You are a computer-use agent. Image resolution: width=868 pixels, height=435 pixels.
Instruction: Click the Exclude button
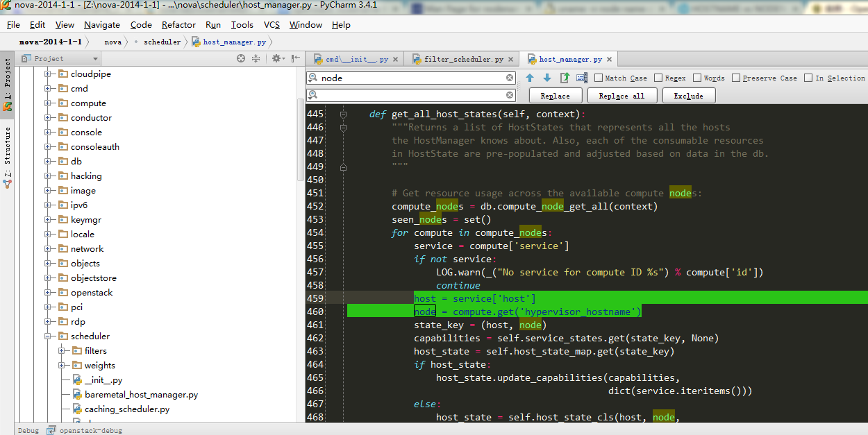688,96
